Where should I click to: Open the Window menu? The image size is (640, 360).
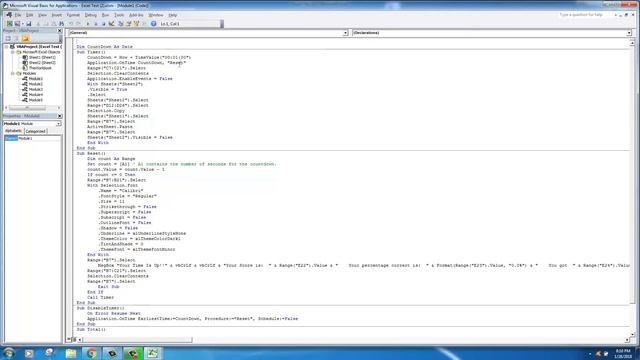pyautogui.click(x=156, y=15)
